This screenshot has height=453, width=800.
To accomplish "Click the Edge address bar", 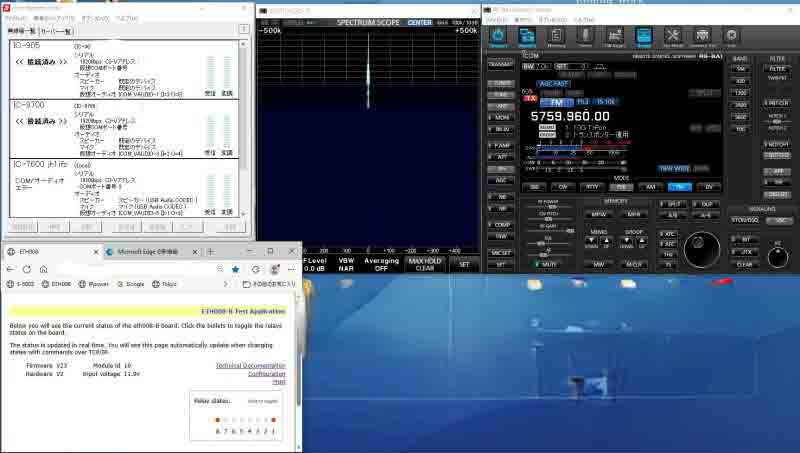I will tap(135, 269).
